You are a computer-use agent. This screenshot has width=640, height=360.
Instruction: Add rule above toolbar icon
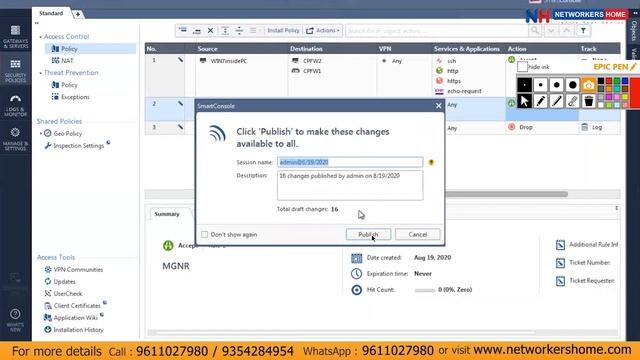pos(183,31)
